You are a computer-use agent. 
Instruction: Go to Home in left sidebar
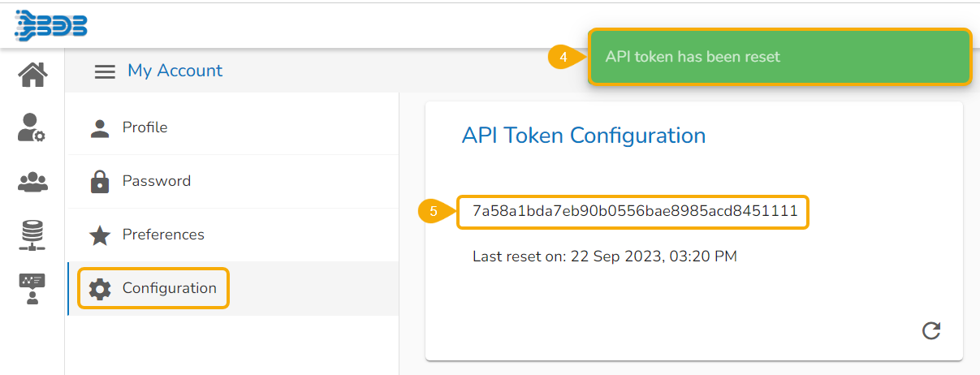tap(32, 74)
